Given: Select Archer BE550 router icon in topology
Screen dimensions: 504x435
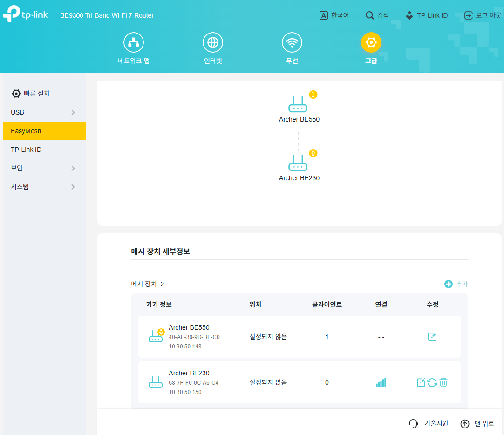Looking at the screenshot, I should pos(298,104).
